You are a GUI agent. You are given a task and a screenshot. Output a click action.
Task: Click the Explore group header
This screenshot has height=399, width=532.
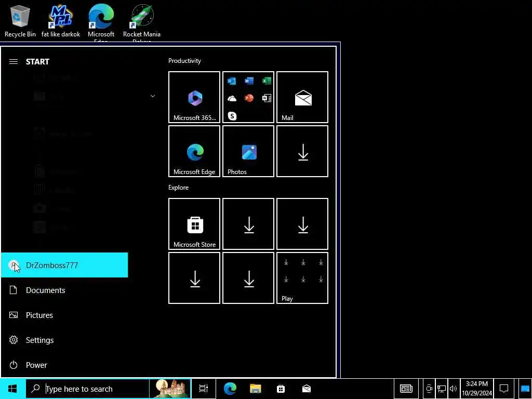point(179,187)
